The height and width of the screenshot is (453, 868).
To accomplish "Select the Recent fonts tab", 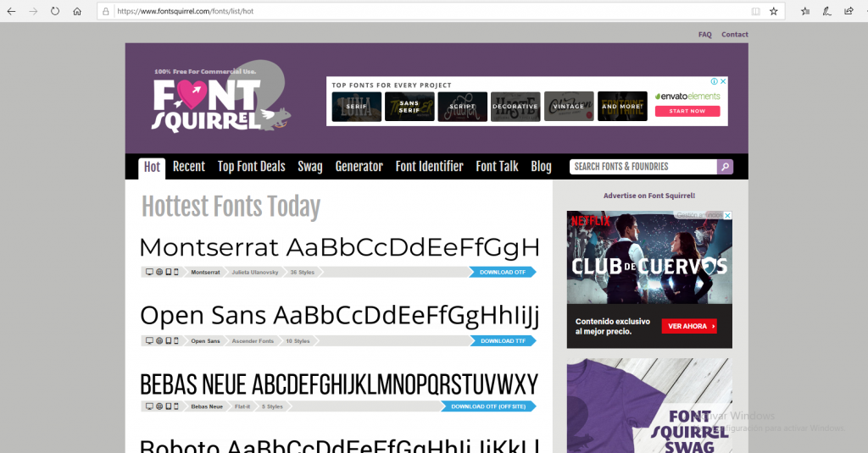I will point(188,167).
